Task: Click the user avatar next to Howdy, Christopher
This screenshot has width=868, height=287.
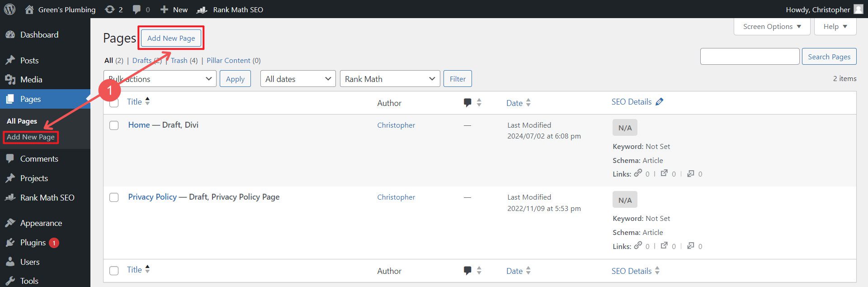Action: pos(858,10)
